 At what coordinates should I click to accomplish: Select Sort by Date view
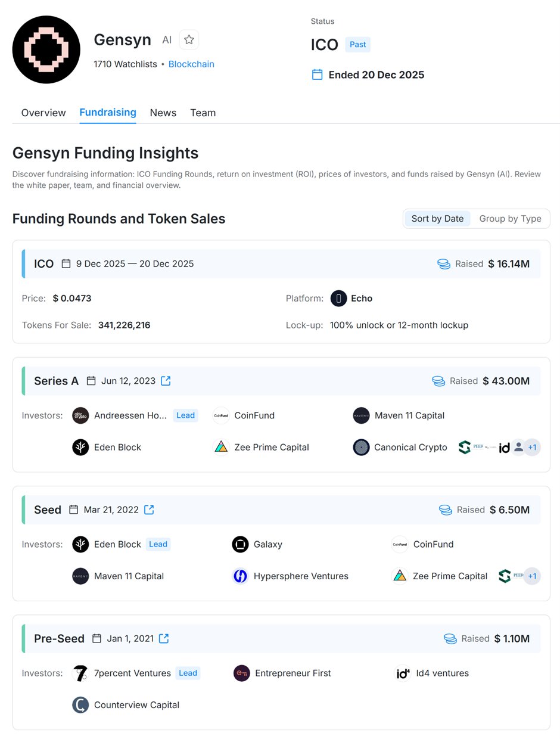click(437, 219)
